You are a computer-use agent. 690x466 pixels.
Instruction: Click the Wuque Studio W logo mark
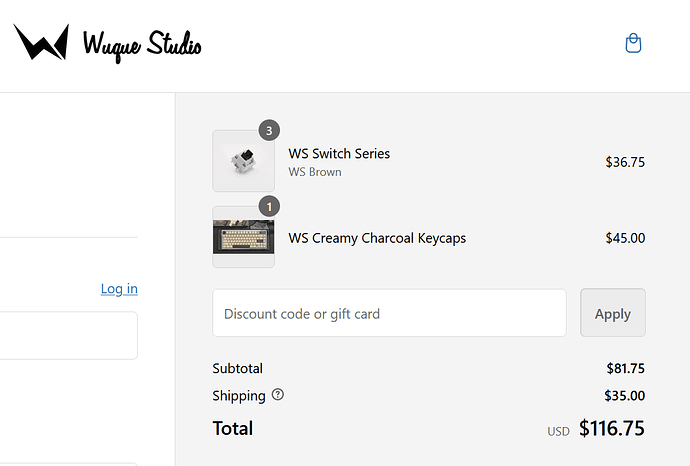[41, 43]
